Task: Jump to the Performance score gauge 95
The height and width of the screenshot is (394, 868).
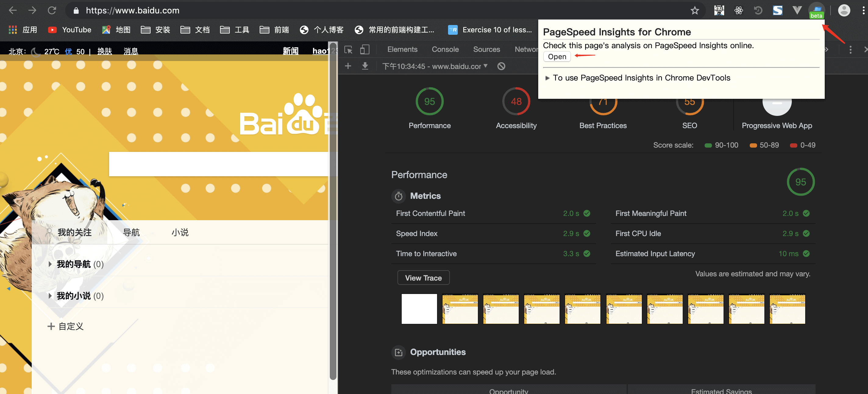Action: click(429, 101)
